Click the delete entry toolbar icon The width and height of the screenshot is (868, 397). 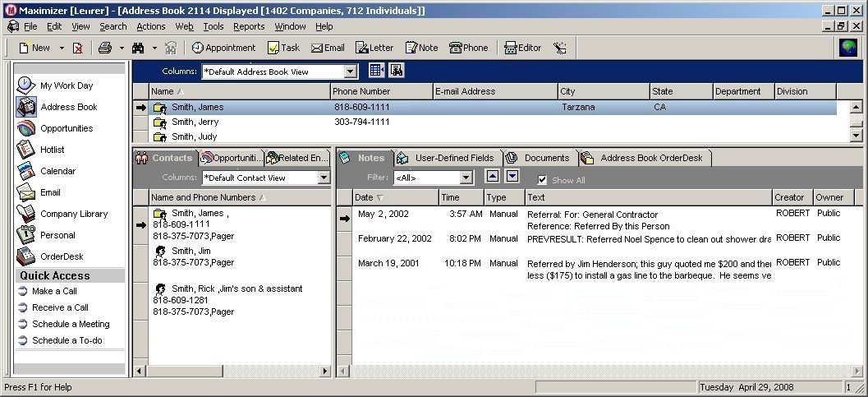point(78,48)
